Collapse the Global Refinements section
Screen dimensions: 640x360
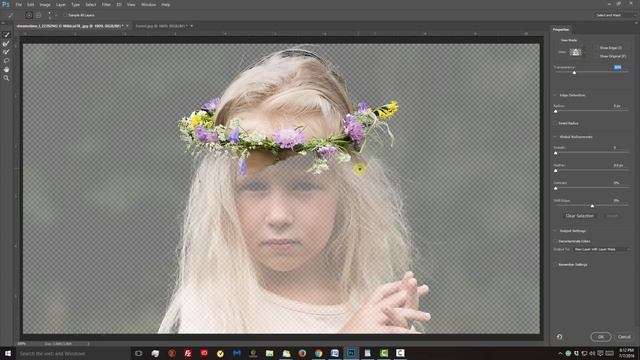pos(555,137)
